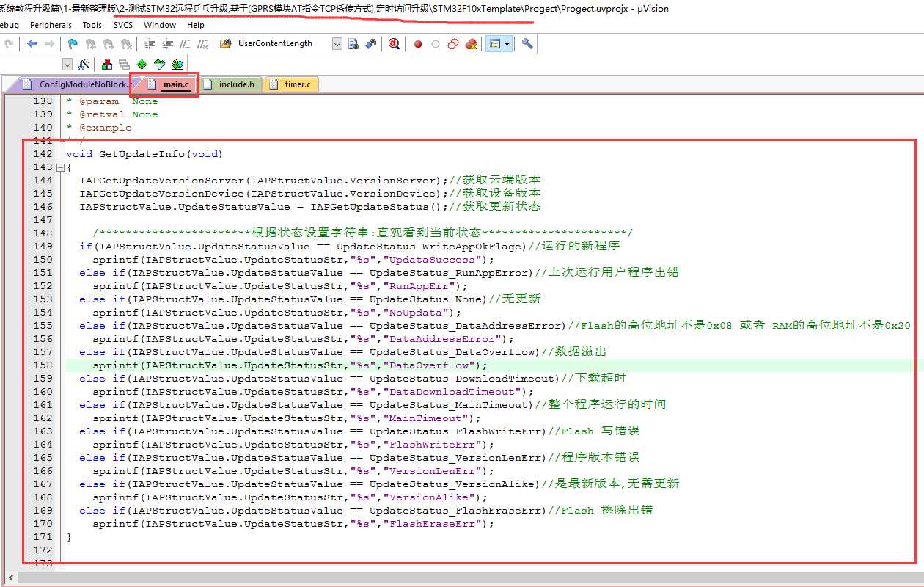Switch to the include.h tab

point(230,84)
